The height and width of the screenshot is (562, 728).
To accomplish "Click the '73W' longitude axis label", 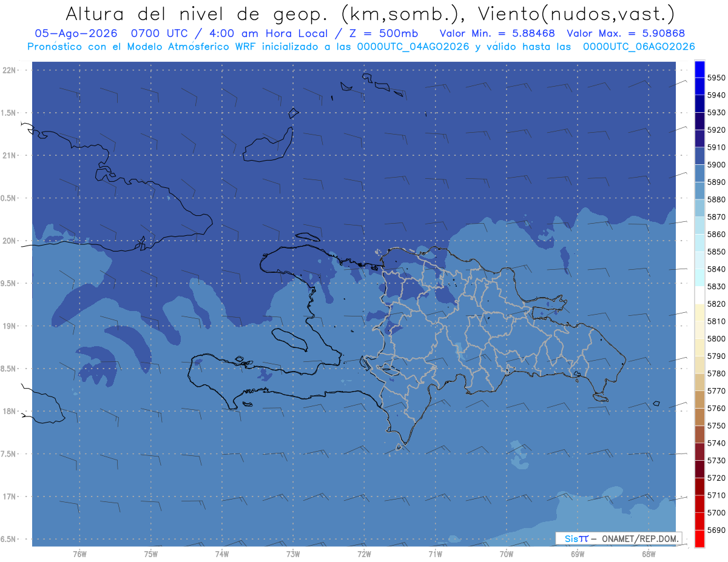I will (293, 554).
